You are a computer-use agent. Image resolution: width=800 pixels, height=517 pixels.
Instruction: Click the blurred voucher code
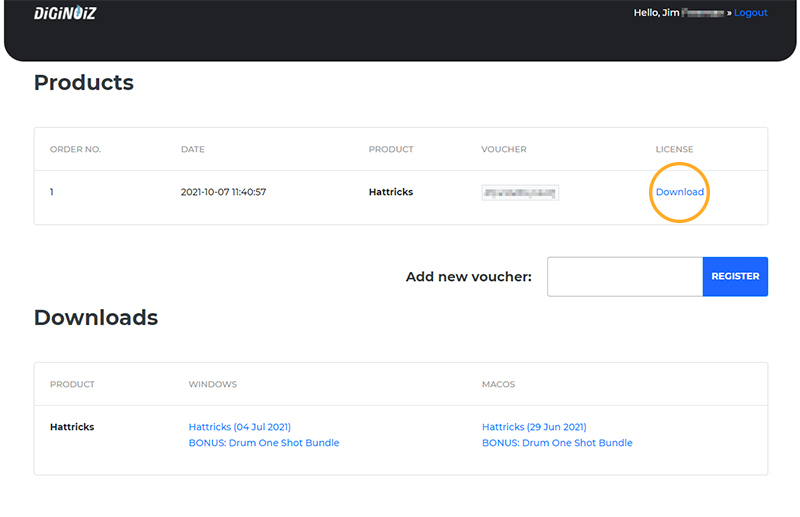tap(519, 192)
